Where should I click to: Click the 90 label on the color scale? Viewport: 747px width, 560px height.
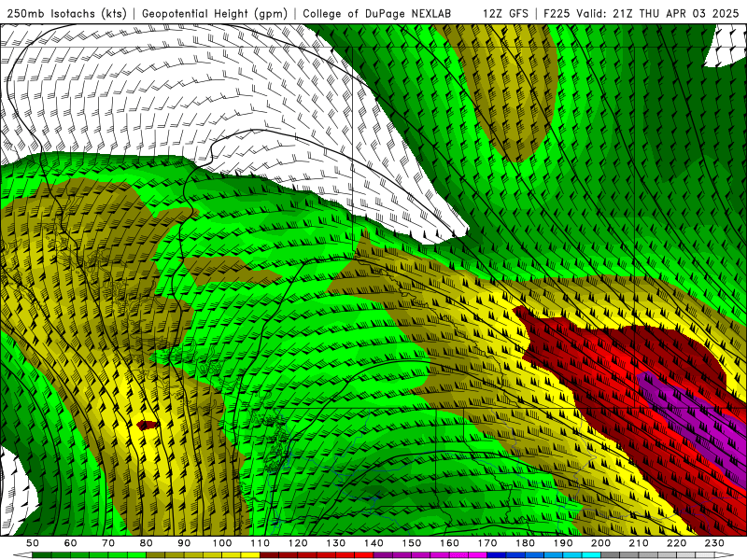pyautogui.click(x=184, y=543)
